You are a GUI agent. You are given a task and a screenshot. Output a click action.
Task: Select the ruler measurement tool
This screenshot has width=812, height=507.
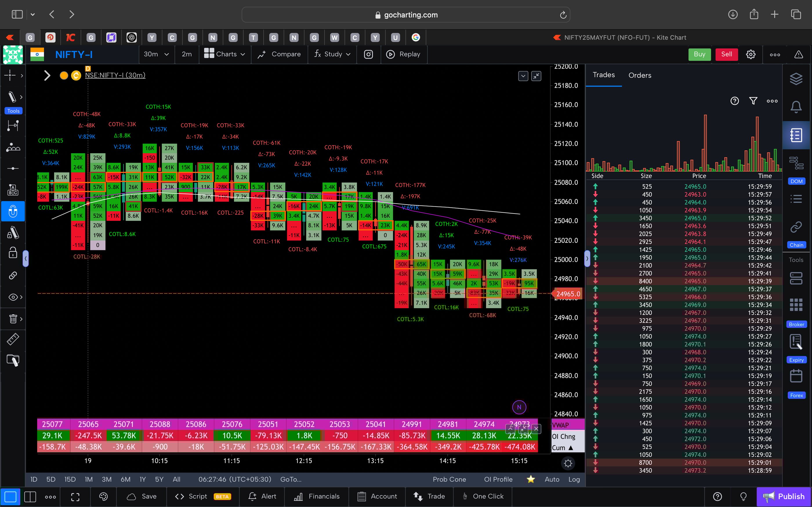tap(13, 339)
